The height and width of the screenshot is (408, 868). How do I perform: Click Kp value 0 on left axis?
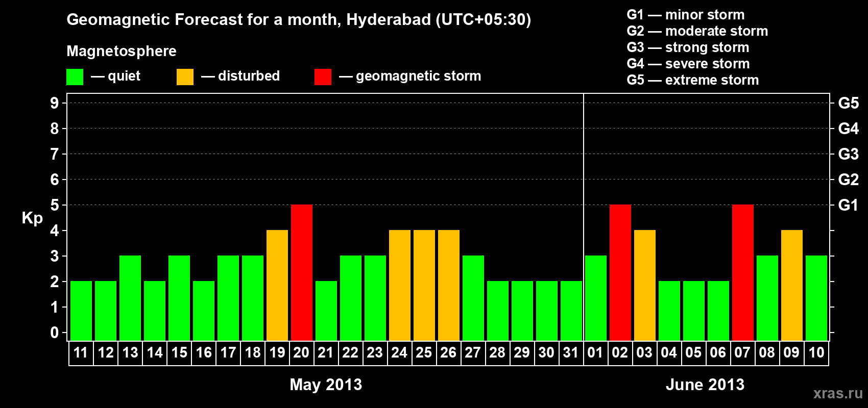point(55,333)
